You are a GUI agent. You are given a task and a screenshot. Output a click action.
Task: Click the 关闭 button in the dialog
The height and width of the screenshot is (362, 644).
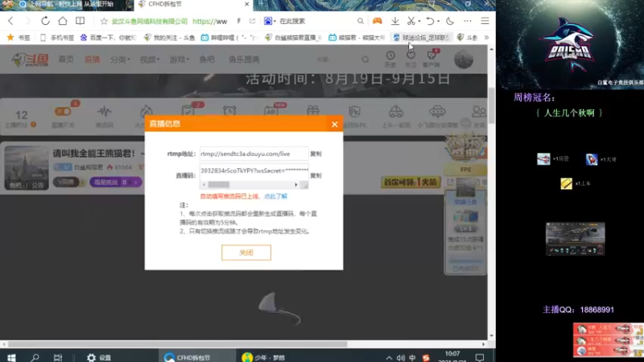[246, 253]
